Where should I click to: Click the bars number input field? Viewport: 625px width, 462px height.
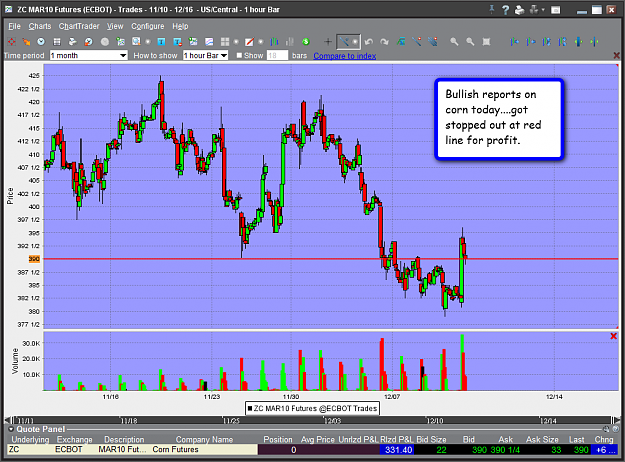pyautogui.click(x=277, y=55)
